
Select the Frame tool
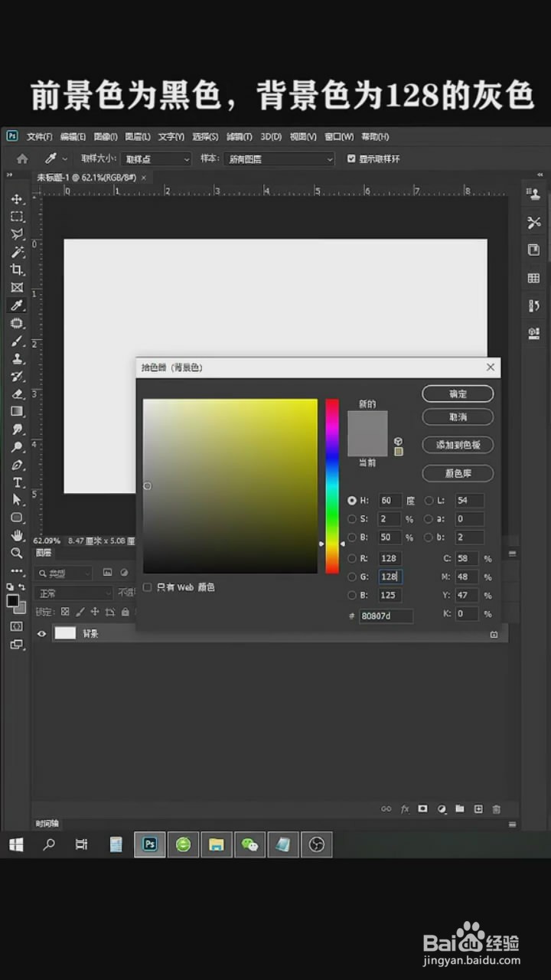tap(17, 288)
